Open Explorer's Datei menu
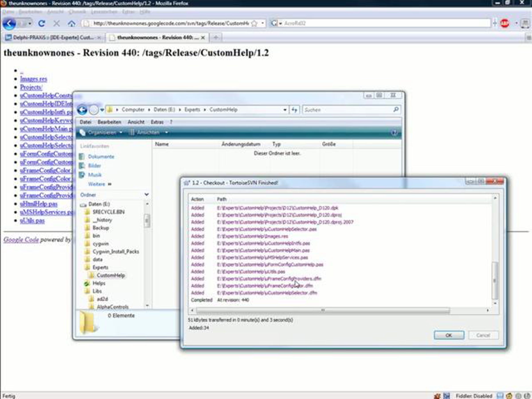Screen dimensions: 532x399 tap(85, 122)
